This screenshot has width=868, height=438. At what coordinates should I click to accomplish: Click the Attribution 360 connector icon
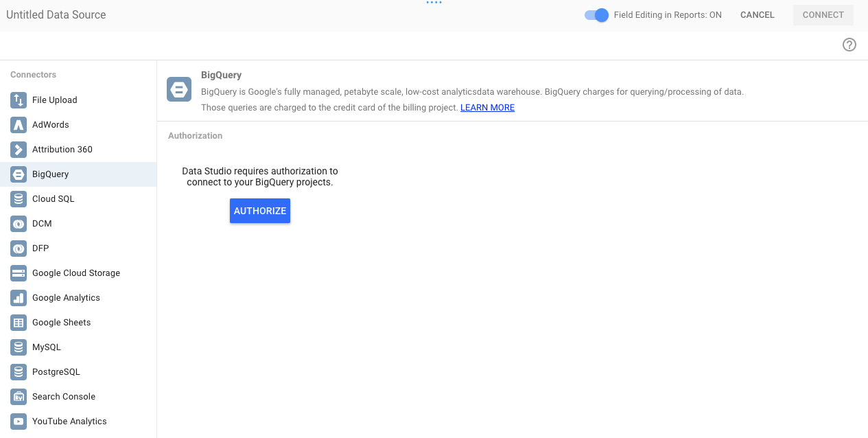pyautogui.click(x=19, y=150)
